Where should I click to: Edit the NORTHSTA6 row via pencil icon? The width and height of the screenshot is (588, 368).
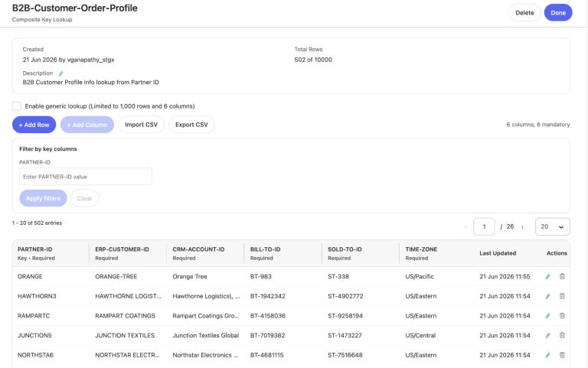point(548,355)
